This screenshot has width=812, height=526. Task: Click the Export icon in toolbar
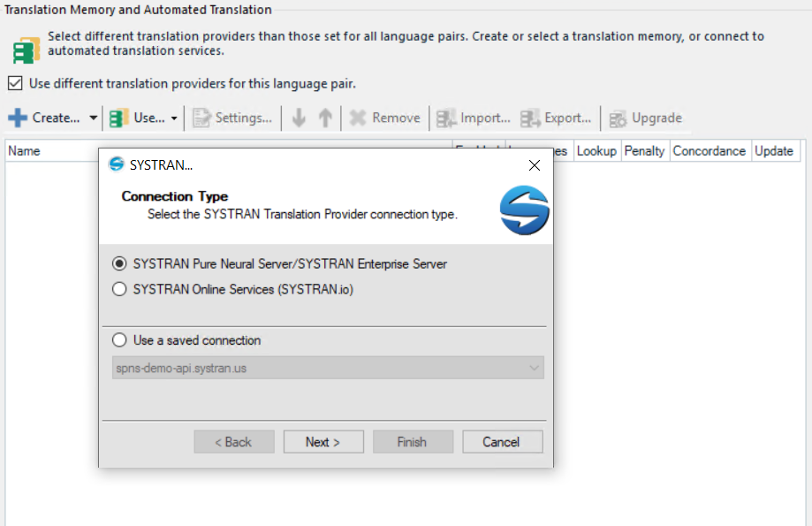[x=530, y=118]
